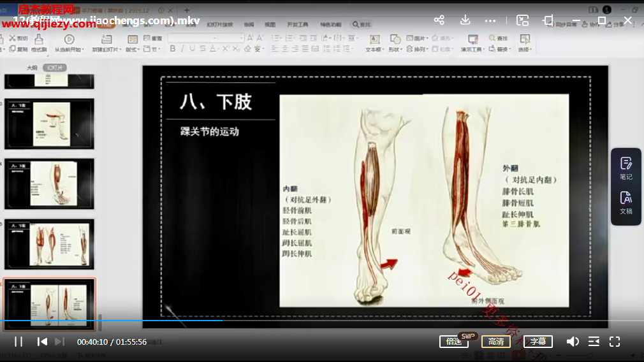This screenshot has width=644, height=362.
Task: Open the playlist panel icon
Action: coord(594,342)
